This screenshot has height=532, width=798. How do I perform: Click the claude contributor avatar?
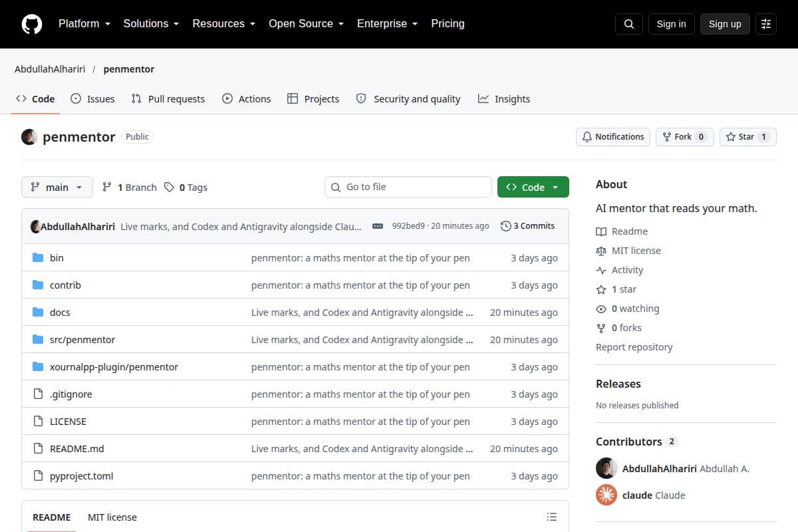(606, 495)
